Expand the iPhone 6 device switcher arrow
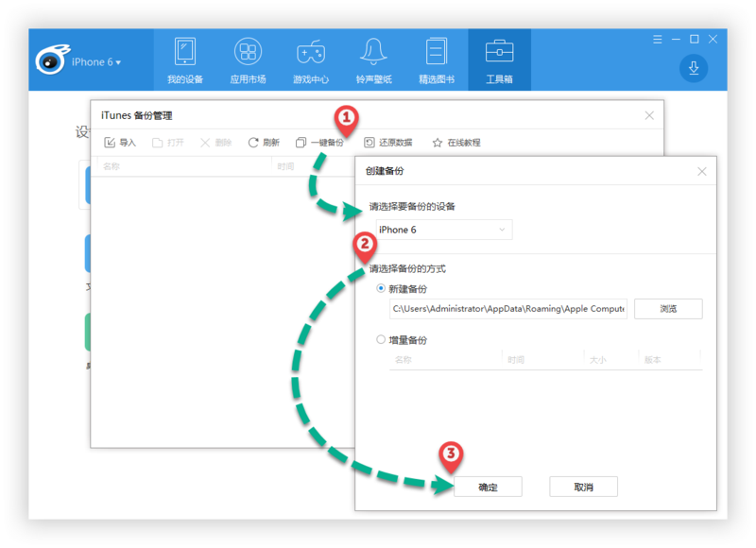 tap(118, 62)
